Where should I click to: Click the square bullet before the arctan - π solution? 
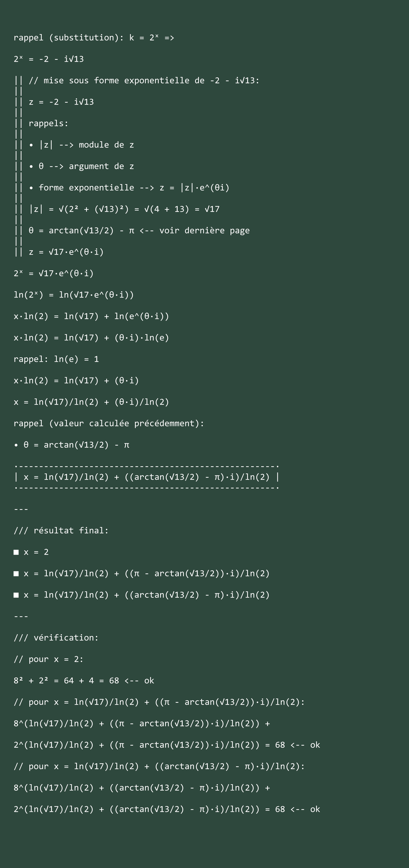[16, 595]
